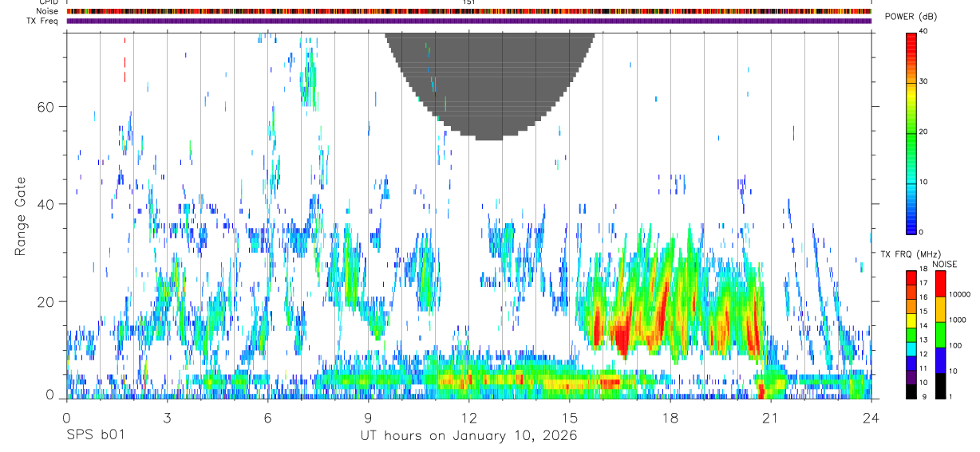Click the "30" tick on the POWER colorbar
Image resolution: width=980 pixels, height=452 pixels.
tap(924, 82)
